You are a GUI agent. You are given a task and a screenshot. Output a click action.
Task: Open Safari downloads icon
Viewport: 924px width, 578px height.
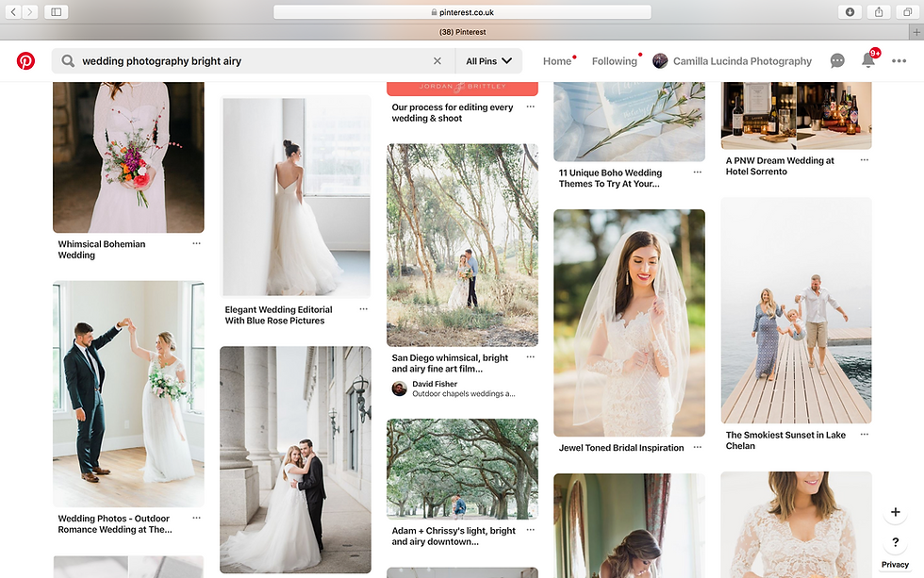click(850, 11)
